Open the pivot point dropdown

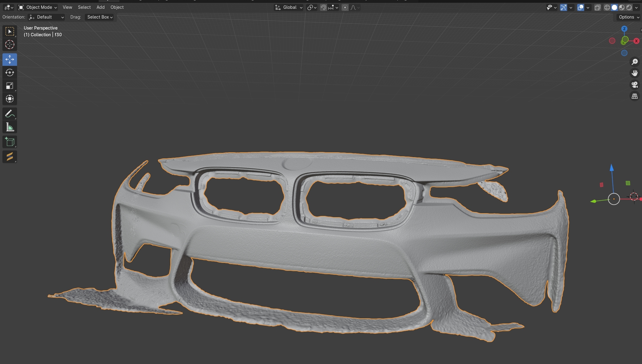pyautogui.click(x=312, y=8)
